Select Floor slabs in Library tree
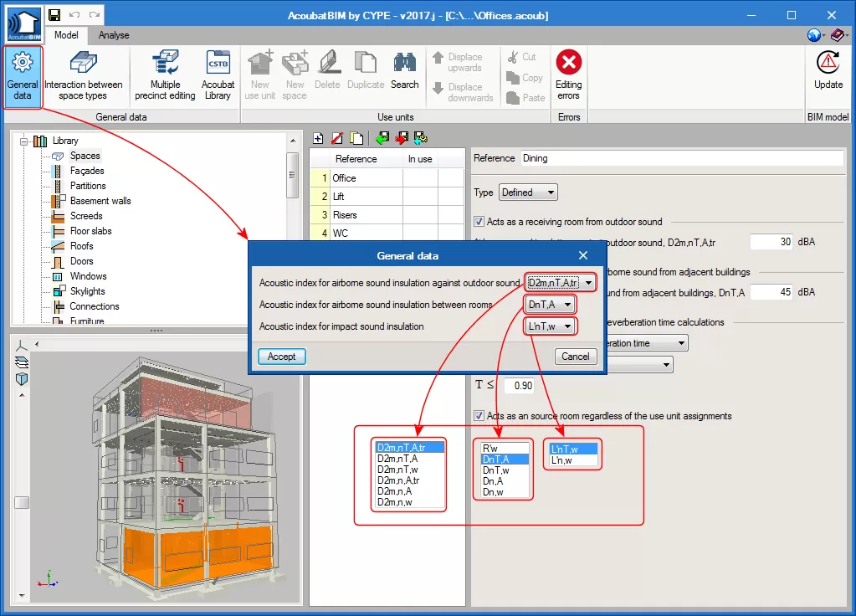The width and height of the screenshot is (856, 616). click(x=90, y=231)
